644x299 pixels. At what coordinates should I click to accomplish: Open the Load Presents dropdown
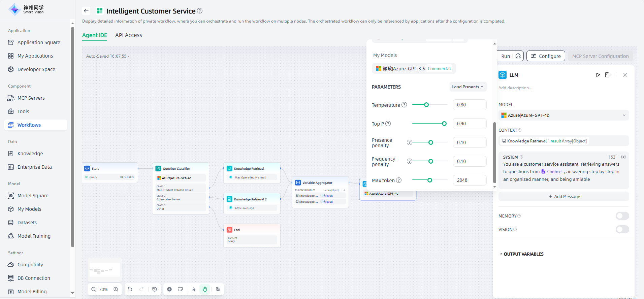(468, 87)
